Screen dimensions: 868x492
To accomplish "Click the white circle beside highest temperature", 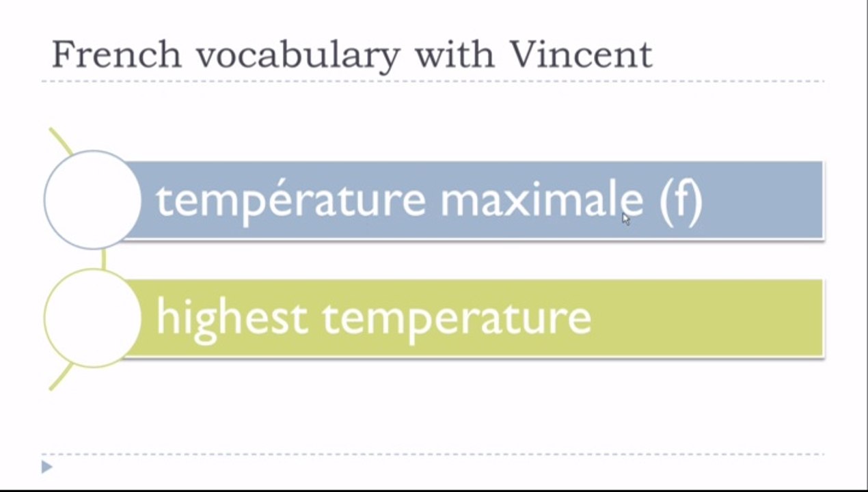I will [x=92, y=318].
